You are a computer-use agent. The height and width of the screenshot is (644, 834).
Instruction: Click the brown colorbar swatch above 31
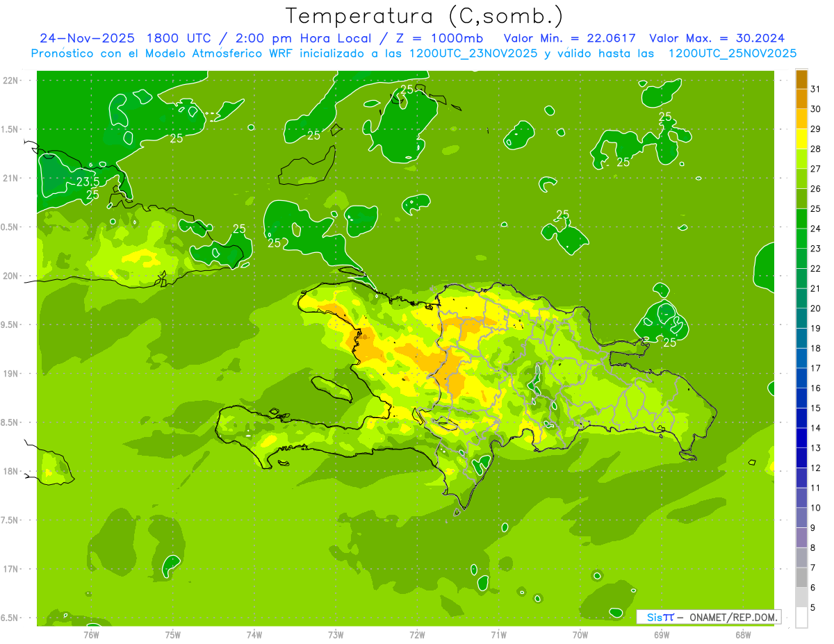[x=801, y=79]
